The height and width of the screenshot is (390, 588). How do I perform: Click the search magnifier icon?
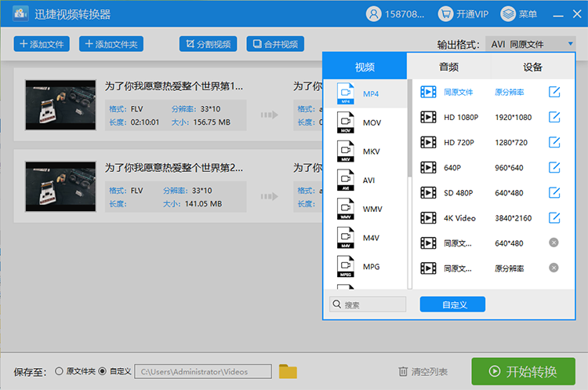[337, 304]
